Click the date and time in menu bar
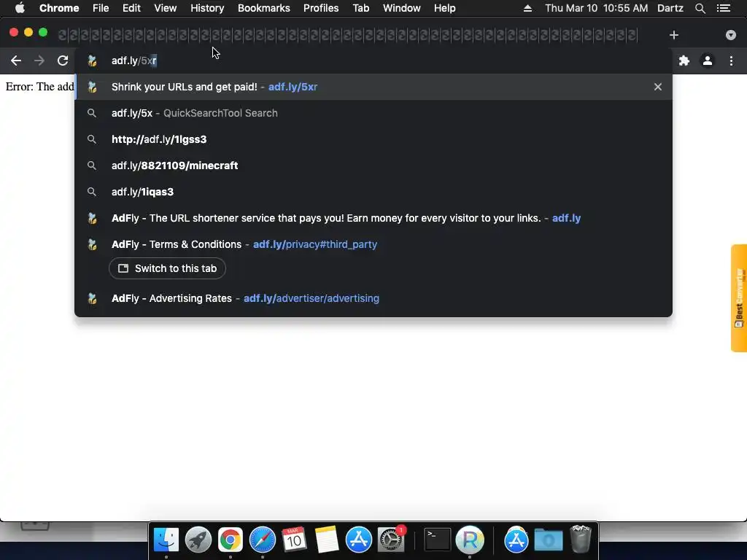The height and width of the screenshot is (560, 747). [597, 8]
